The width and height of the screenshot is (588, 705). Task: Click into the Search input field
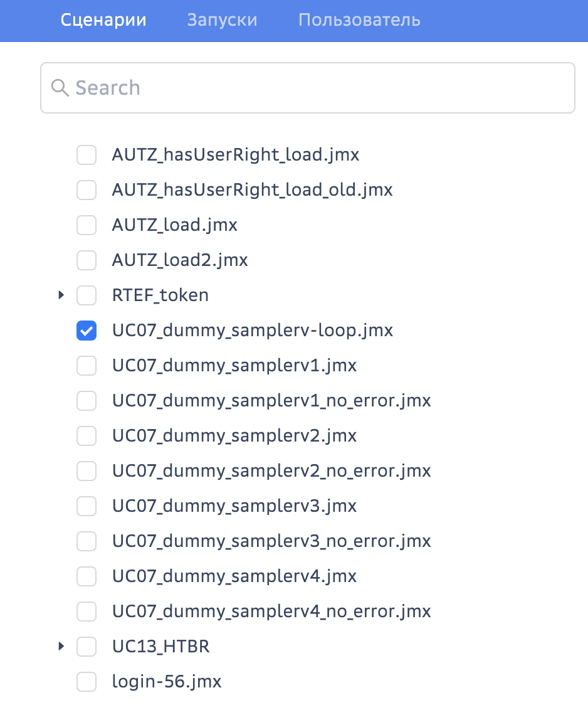click(x=313, y=88)
